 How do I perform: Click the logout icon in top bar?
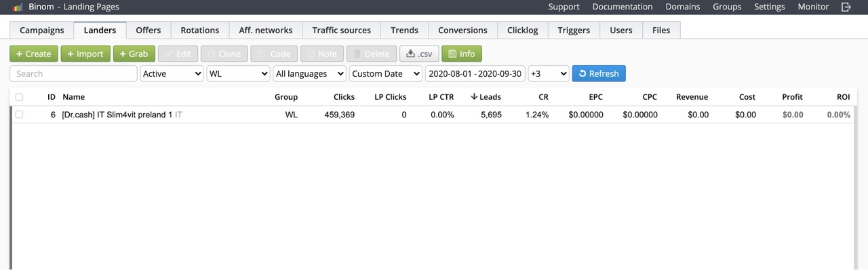846,7
